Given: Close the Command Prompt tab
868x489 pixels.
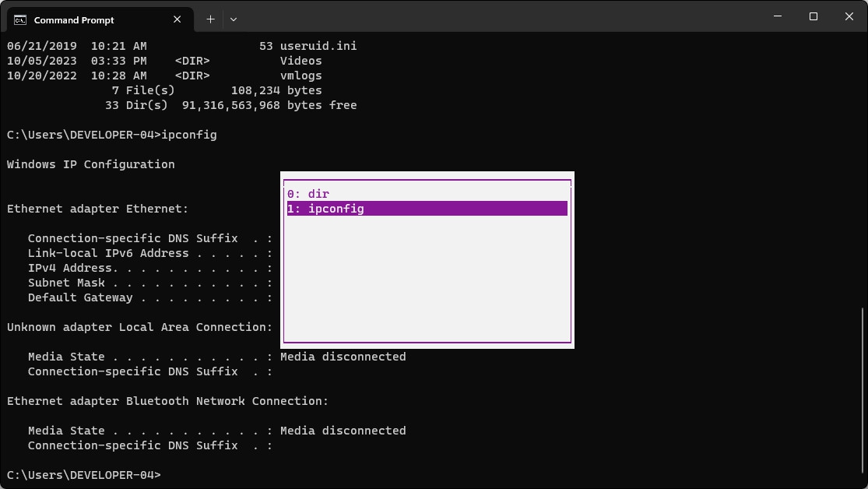Looking at the screenshot, I should [x=178, y=19].
